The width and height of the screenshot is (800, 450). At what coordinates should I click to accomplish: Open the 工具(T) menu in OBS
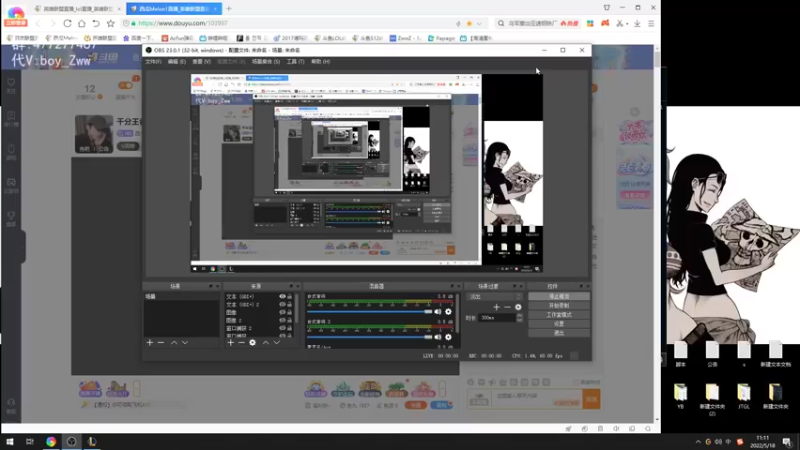point(295,61)
